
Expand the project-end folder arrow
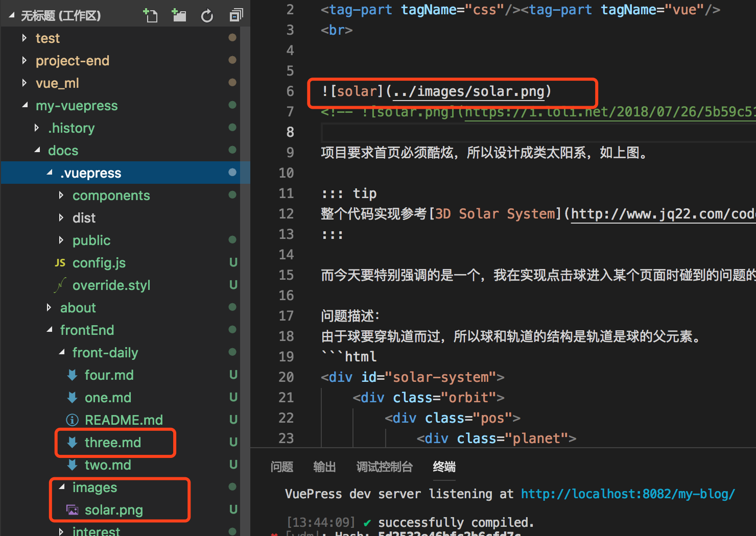coord(24,60)
